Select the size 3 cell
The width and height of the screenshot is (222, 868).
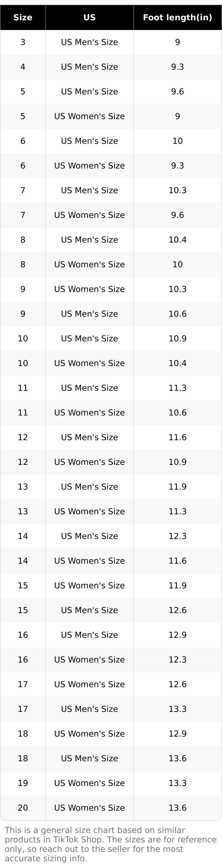coord(23,42)
